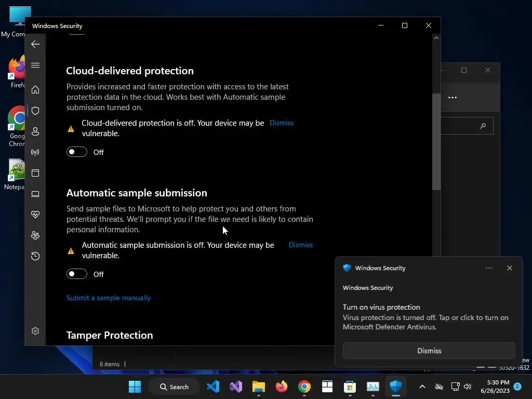Image resolution: width=532 pixels, height=399 pixels.
Task: Open Device performance & health heart icon
Action: (x=35, y=215)
